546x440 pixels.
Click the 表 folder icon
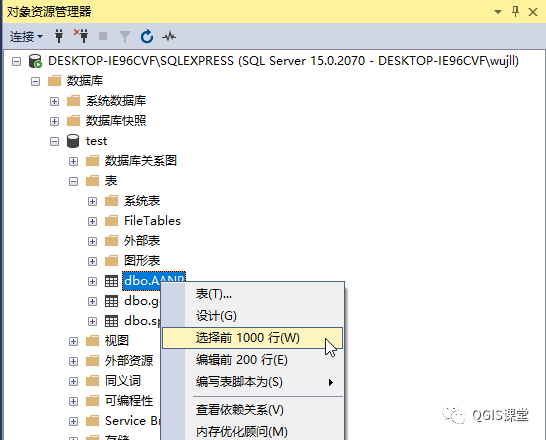tap(93, 181)
